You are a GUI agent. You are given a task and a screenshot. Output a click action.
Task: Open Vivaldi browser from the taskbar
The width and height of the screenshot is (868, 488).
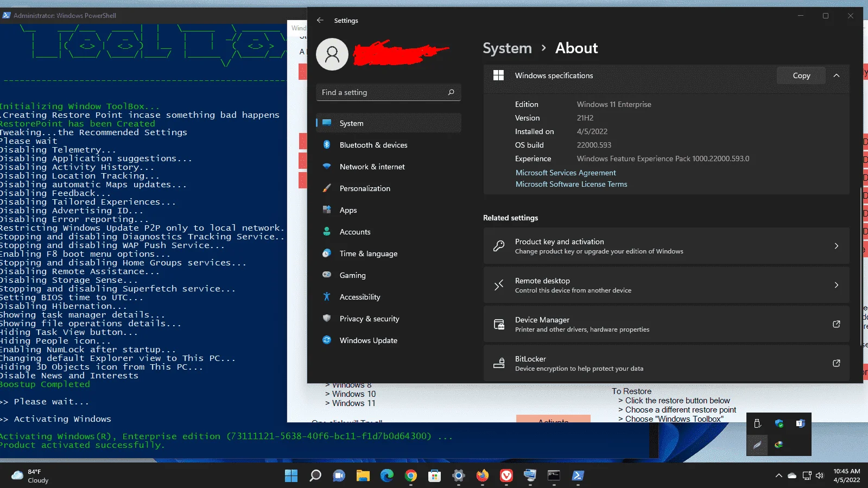(506, 476)
